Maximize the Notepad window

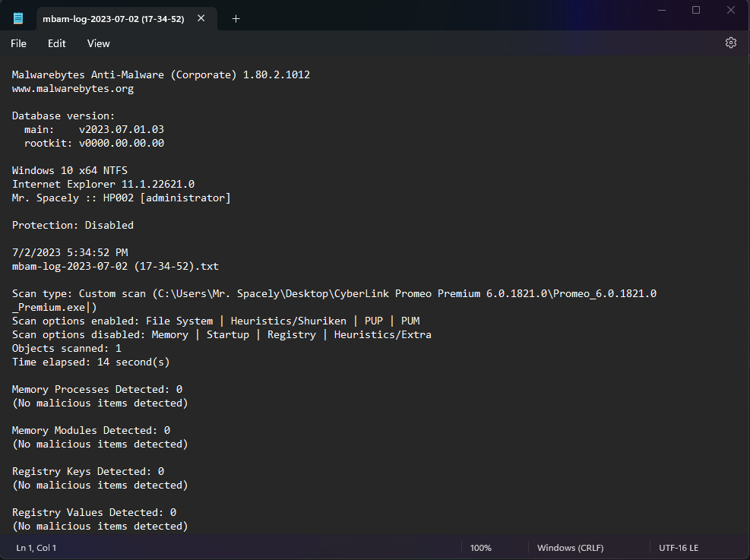click(x=696, y=10)
